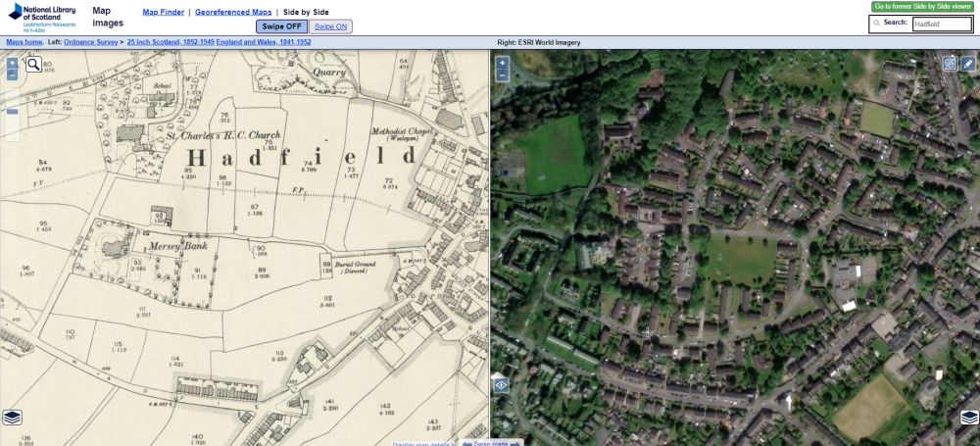Image resolution: width=980 pixels, height=446 pixels.
Task: Click the transparency slider on left map
Action: [x=12, y=111]
